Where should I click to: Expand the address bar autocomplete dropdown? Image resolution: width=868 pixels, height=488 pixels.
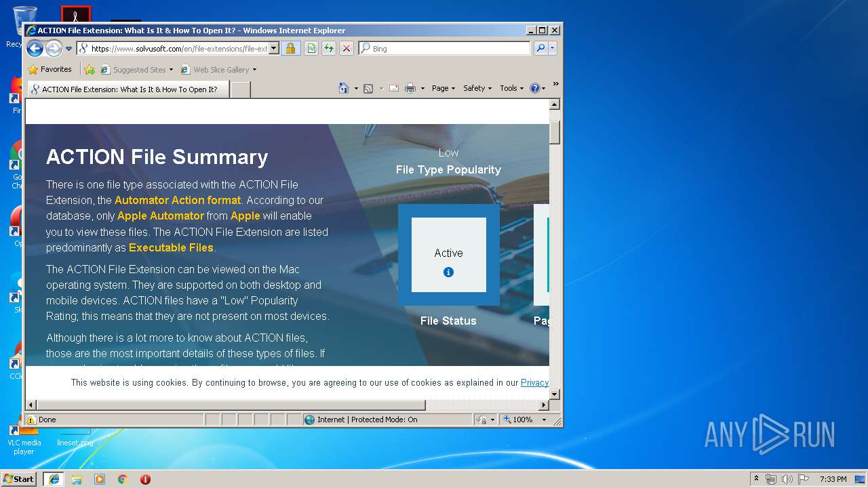pyautogui.click(x=274, y=49)
